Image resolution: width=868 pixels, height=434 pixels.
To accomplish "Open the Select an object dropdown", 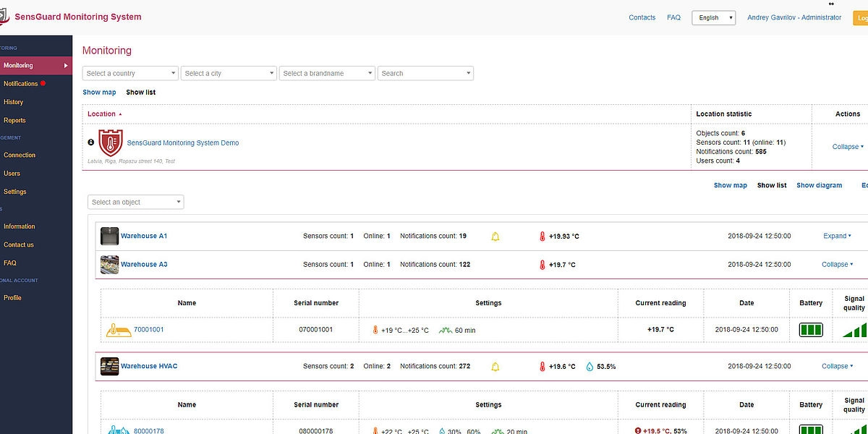I will pyautogui.click(x=135, y=202).
